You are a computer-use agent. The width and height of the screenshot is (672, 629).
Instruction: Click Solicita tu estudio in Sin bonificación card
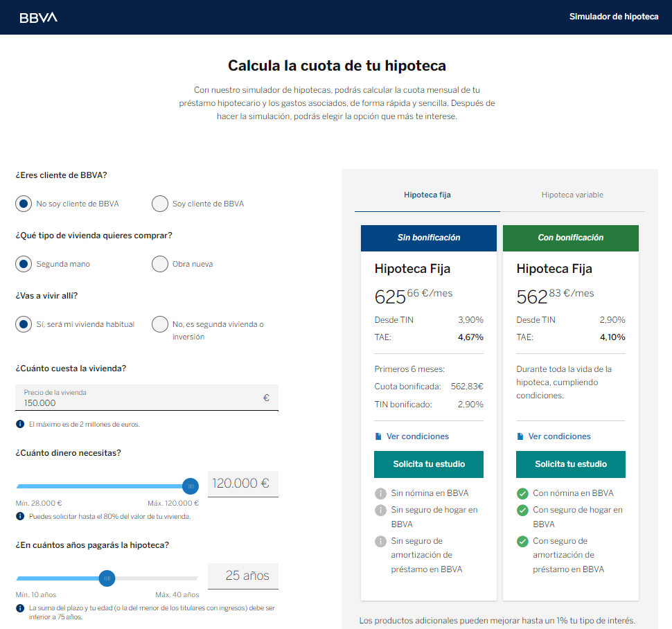pyautogui.click(x=429, y=464)
